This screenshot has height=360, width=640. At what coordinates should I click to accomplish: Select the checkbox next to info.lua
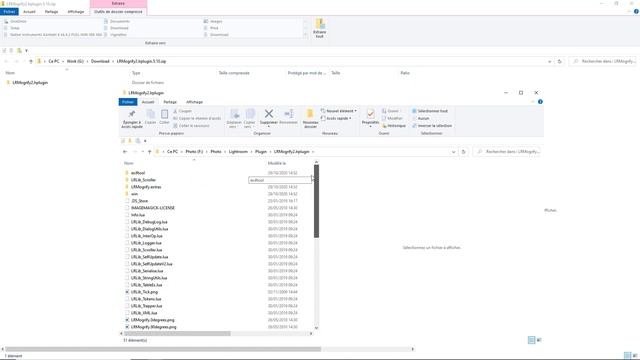[x=127, y=215]
